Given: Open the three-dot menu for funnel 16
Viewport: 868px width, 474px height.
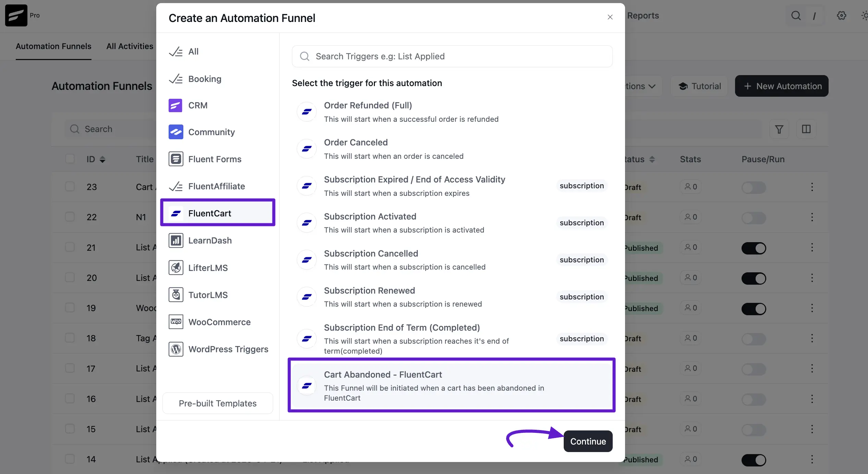Looking at the screenshot, I should [x=812, y=399].
